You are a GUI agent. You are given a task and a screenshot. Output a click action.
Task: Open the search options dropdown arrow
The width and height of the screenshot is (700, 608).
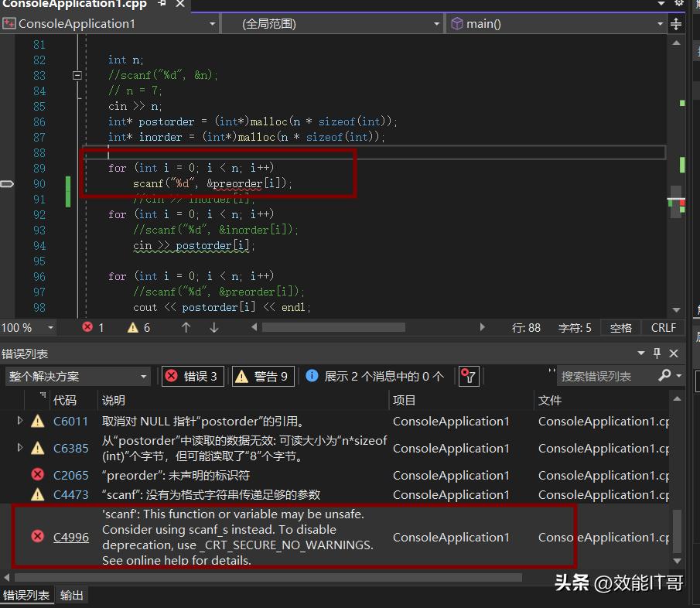679,376
